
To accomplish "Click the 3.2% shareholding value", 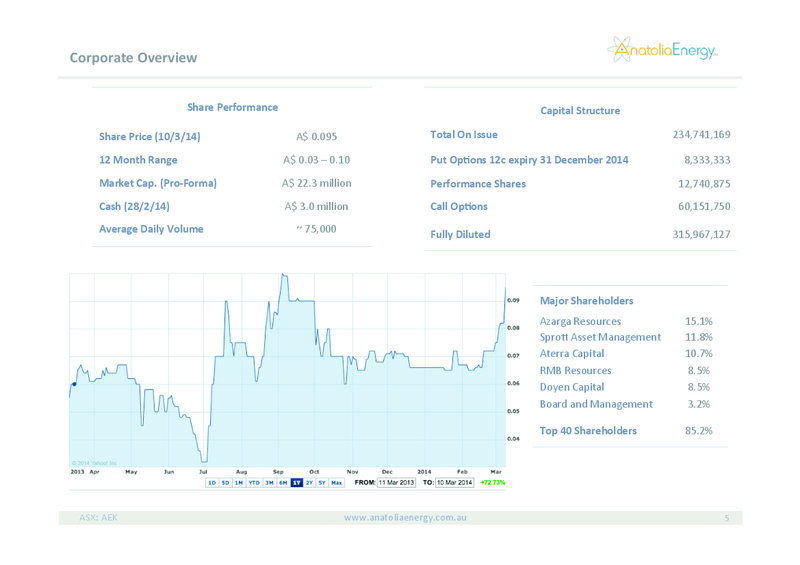I will [698, 404].
